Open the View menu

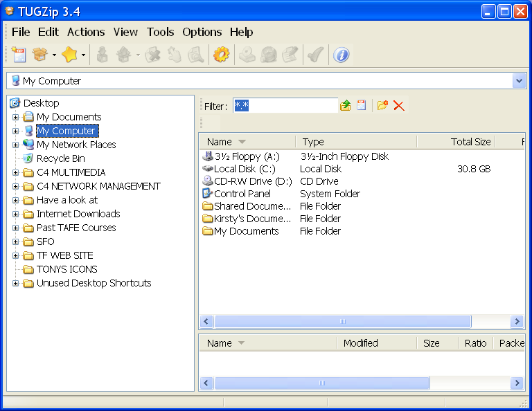coord(125,32)
